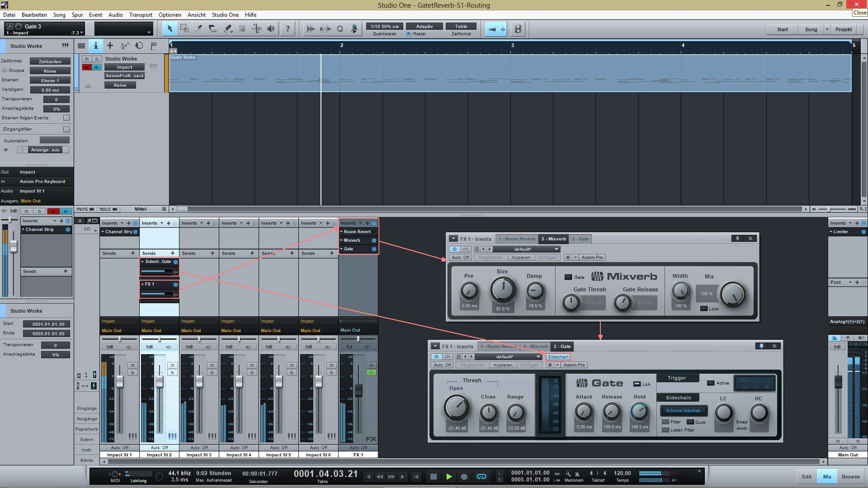Stop playback in the transport bar

433,477
